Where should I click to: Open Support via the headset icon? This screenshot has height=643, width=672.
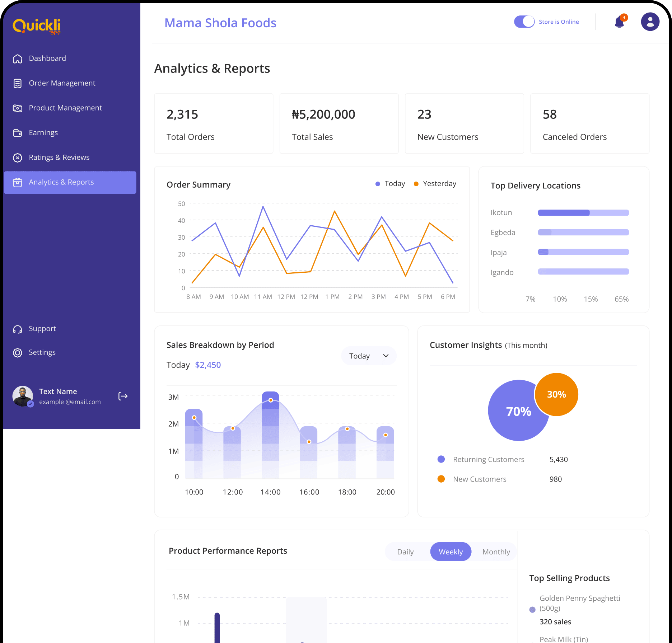(x=18, y=329)
